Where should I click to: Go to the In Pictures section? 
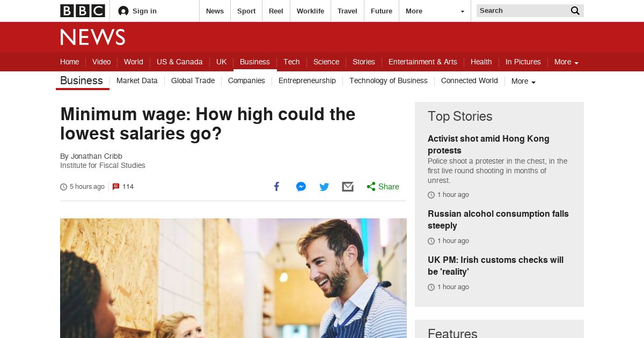pyautogui.click(x=523, y=62)
